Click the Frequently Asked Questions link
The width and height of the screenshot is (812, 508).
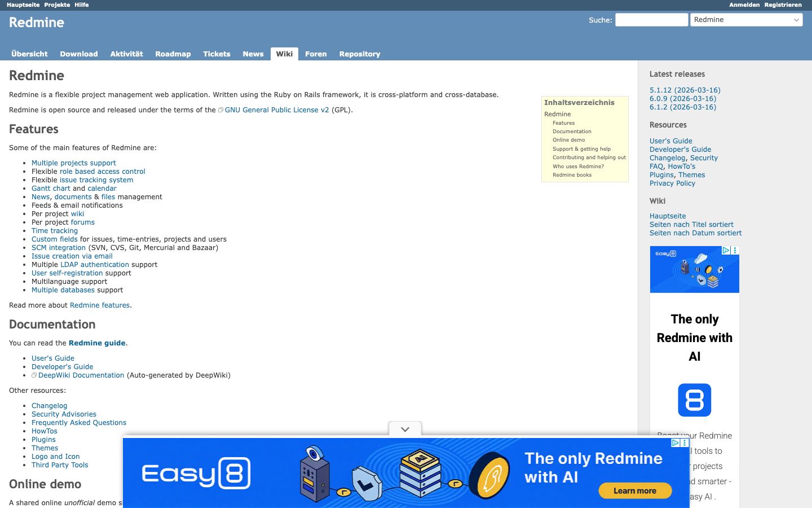[x=79, y=423]
